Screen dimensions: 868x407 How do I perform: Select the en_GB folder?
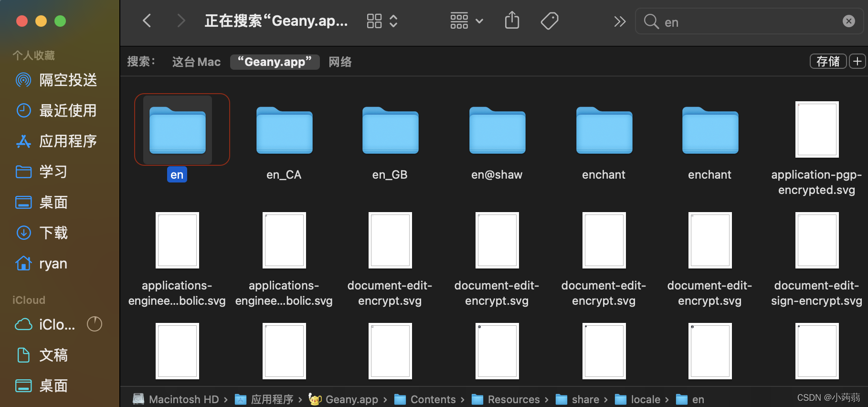391,130
